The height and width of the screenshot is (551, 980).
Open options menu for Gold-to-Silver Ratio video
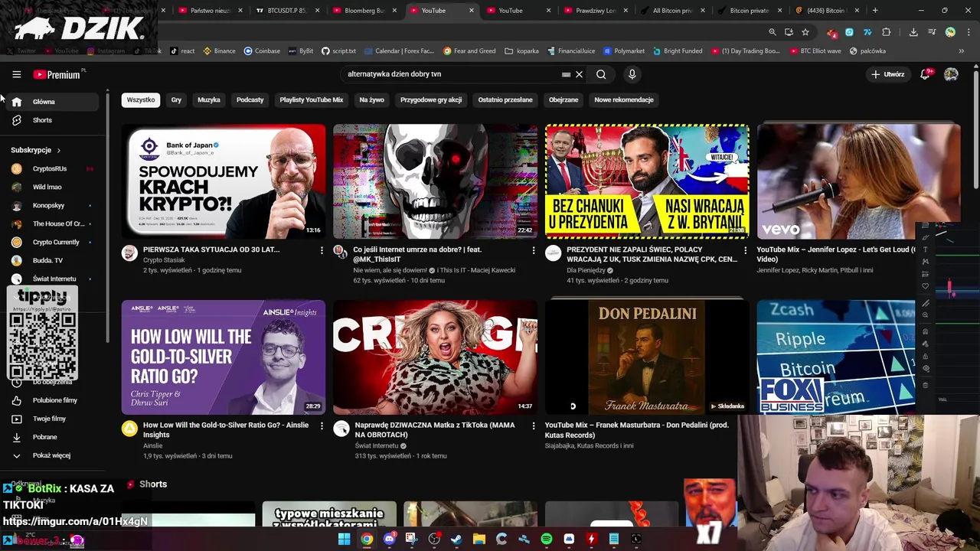point(322,425)
